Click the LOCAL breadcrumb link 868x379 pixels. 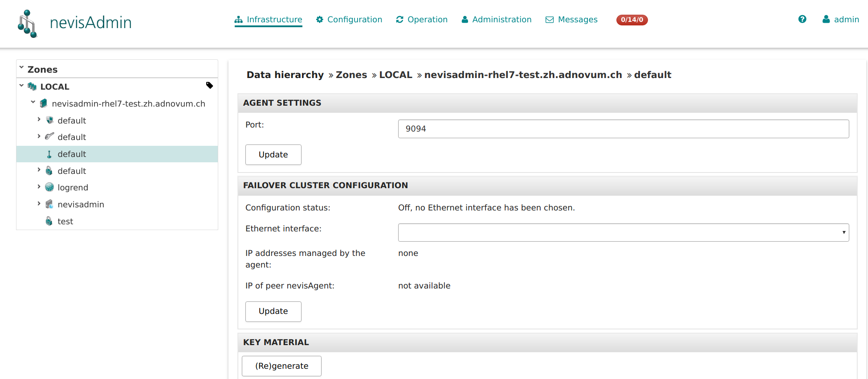[x=396, y=75]
